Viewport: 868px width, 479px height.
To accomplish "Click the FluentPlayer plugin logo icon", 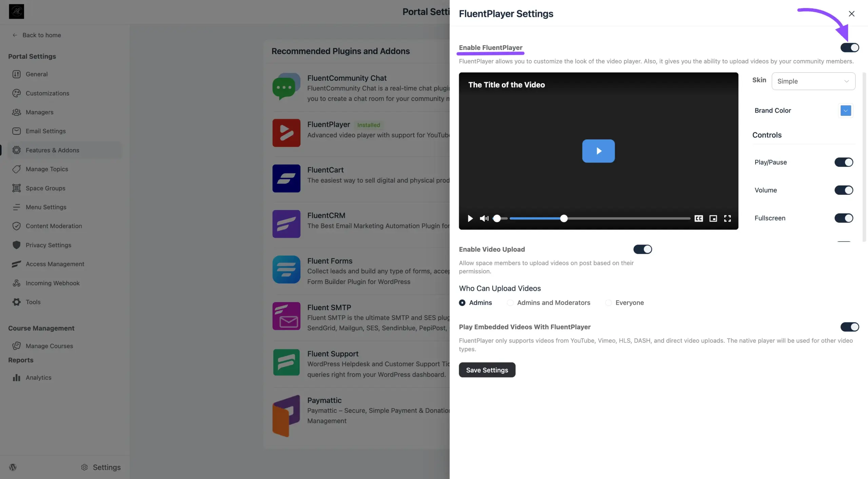I will (x=286, y=133).
